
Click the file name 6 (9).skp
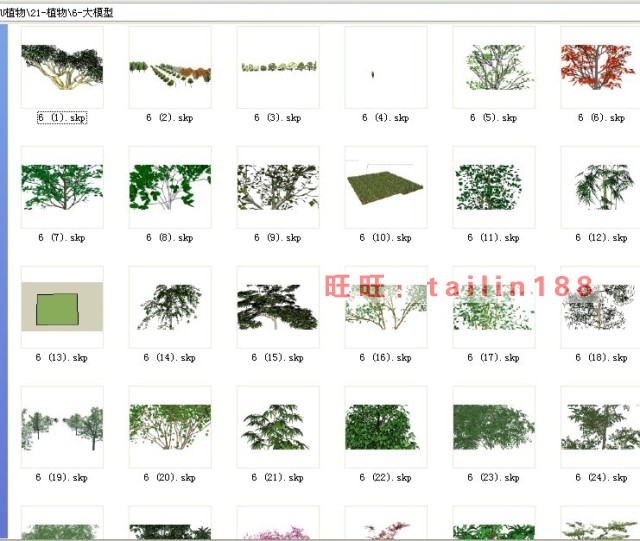tap(278, 238)
